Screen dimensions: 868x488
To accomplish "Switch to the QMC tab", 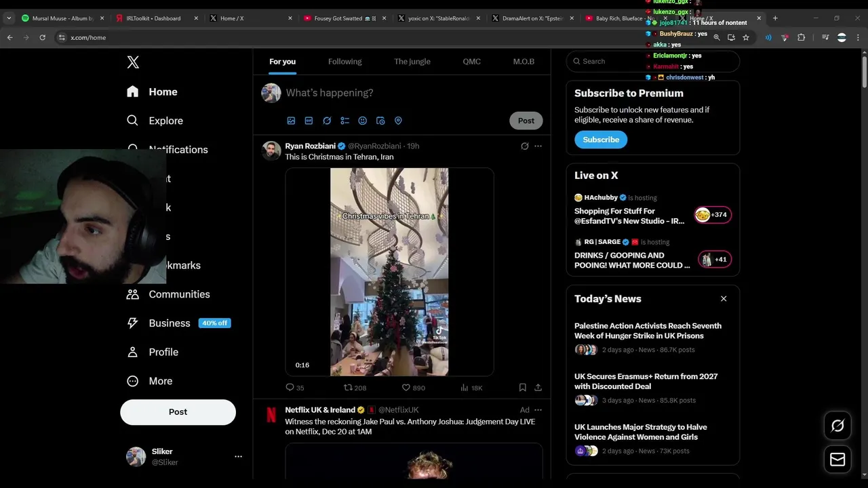I will pyautogui.click(x=472, y=62).
